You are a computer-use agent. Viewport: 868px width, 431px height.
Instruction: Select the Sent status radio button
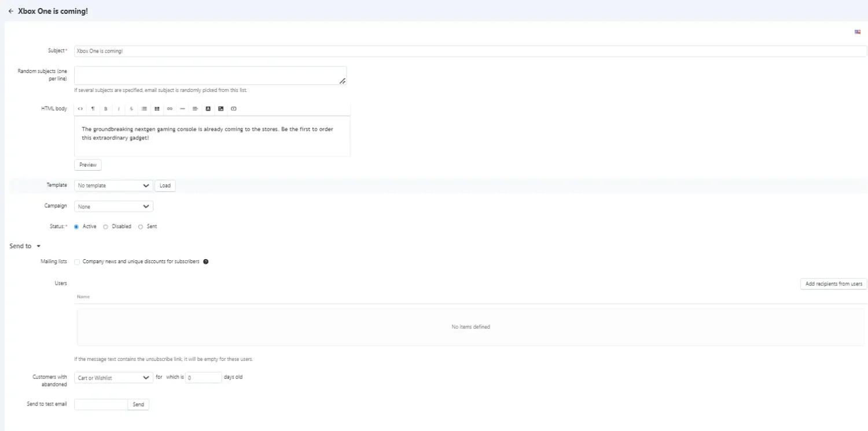[141, 227]
